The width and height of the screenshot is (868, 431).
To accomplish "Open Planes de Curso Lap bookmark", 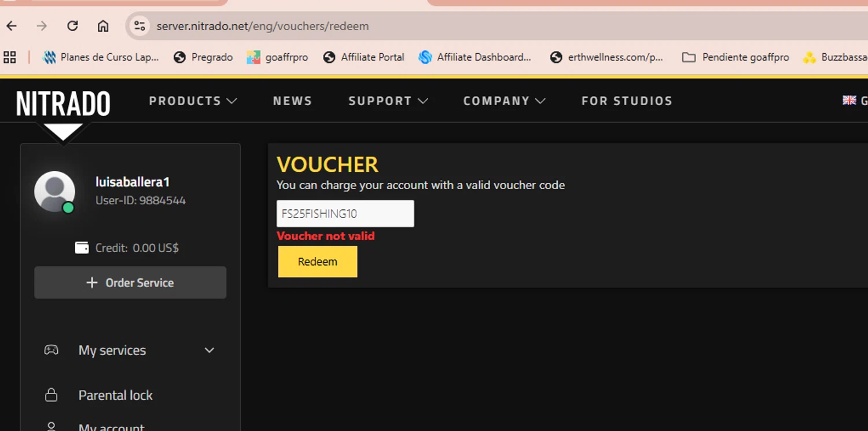I will (101, 57).
